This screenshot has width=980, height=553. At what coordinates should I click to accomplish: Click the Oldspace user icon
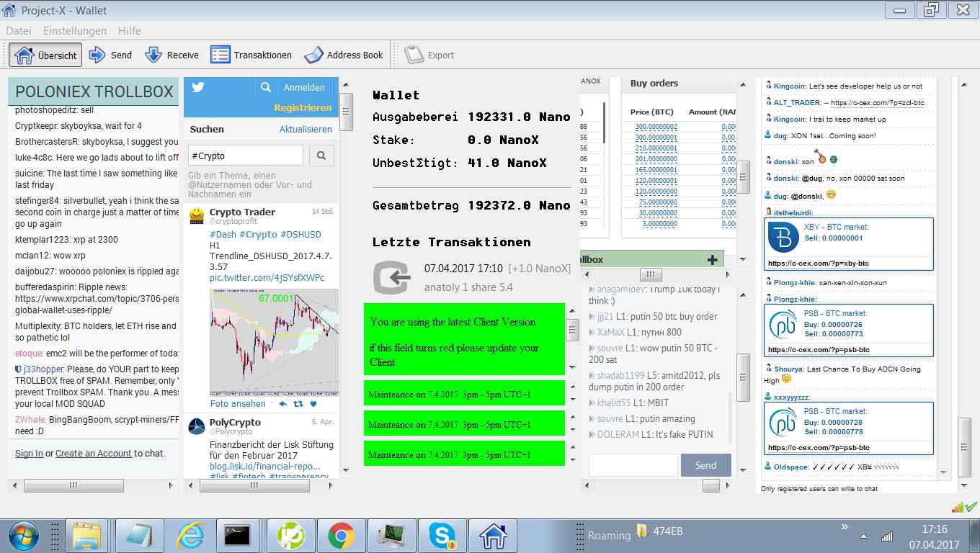pyautogui.click(x=768, y=467)
